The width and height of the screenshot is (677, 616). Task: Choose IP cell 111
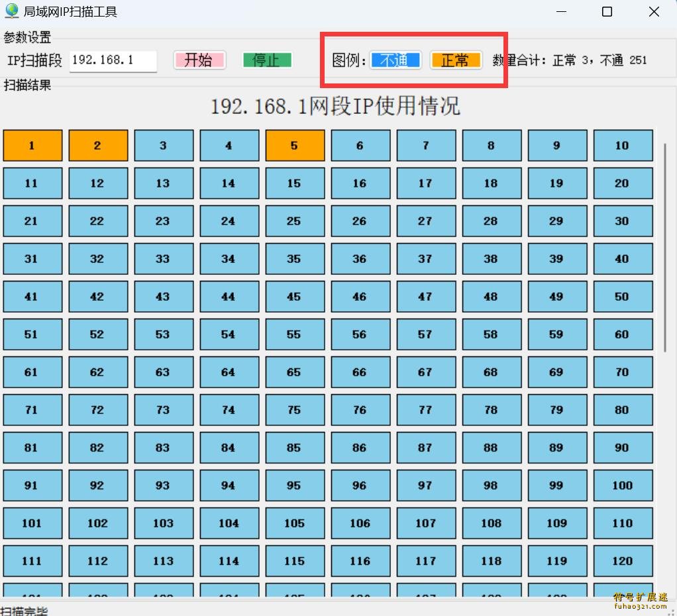pos(32,561)
